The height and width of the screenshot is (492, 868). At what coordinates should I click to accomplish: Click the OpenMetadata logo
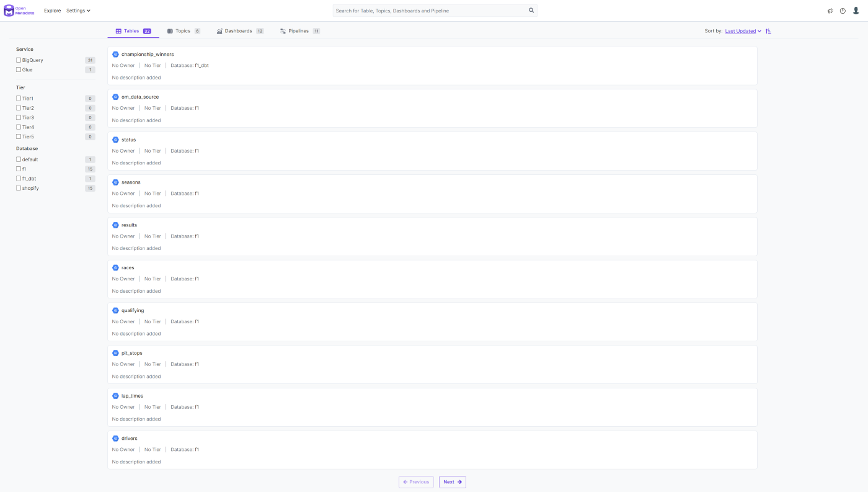click(19, 11)
